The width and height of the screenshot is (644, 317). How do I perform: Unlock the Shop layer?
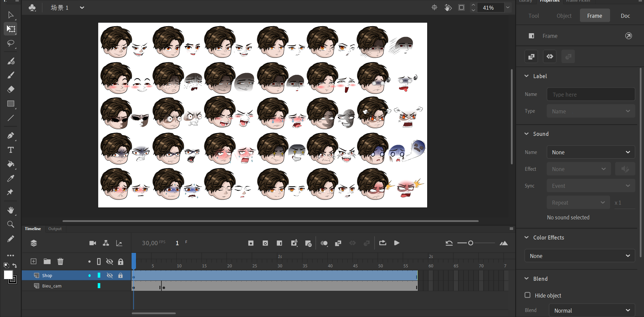coord(120,275)
